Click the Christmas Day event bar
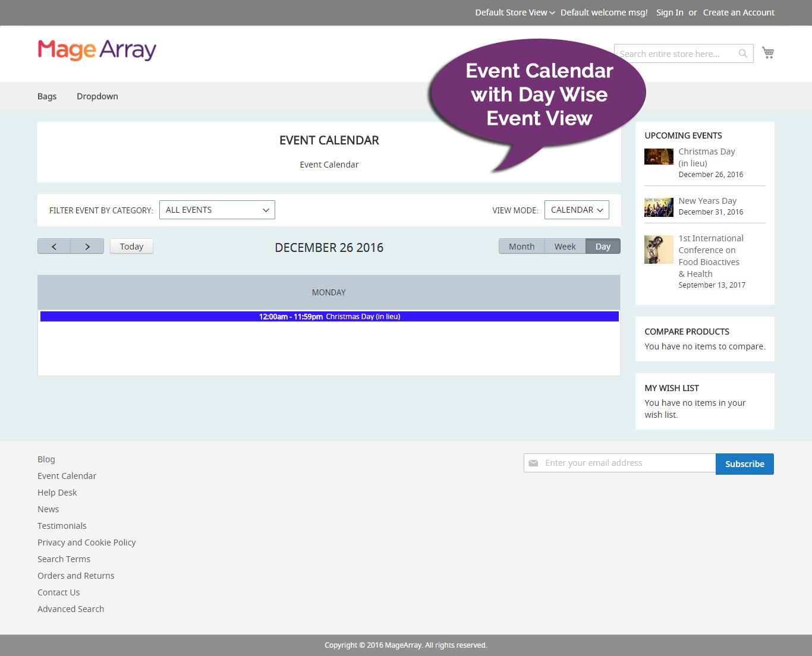812x656 pixels. click(x=329, y=316)
